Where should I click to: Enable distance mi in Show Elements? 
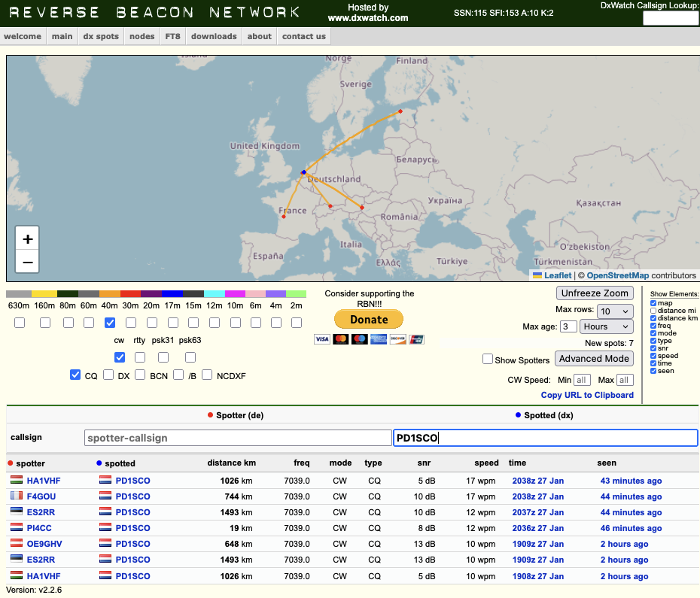point(653,311)
